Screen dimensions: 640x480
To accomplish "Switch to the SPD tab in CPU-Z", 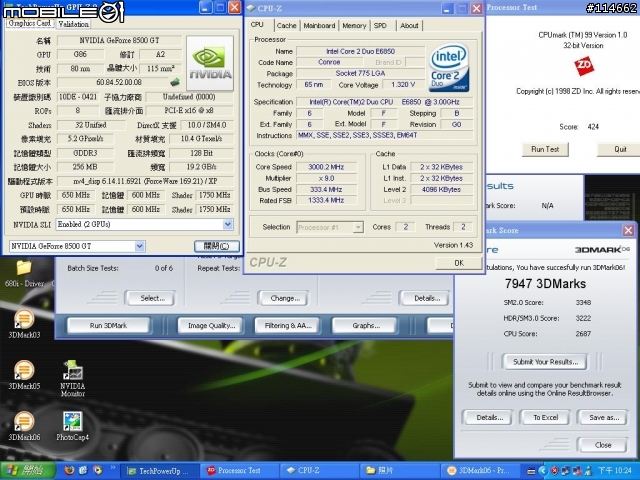I will point(380,25).
